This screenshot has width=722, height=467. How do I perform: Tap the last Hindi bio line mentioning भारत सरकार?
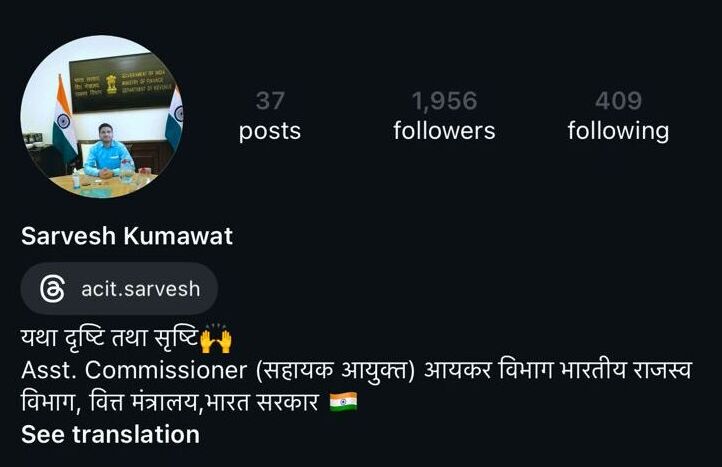(x=170, y=403)
